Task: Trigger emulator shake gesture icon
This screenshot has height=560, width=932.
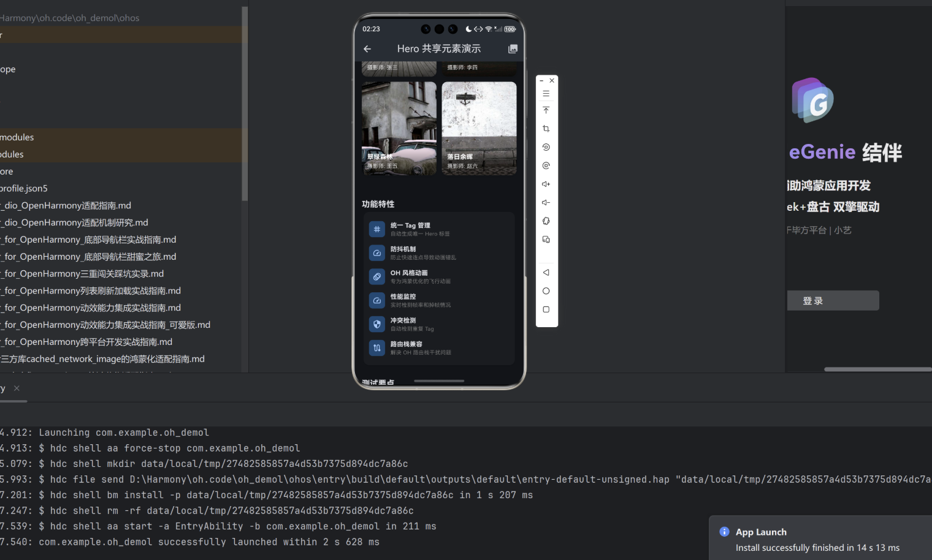Action: point(546,221)
